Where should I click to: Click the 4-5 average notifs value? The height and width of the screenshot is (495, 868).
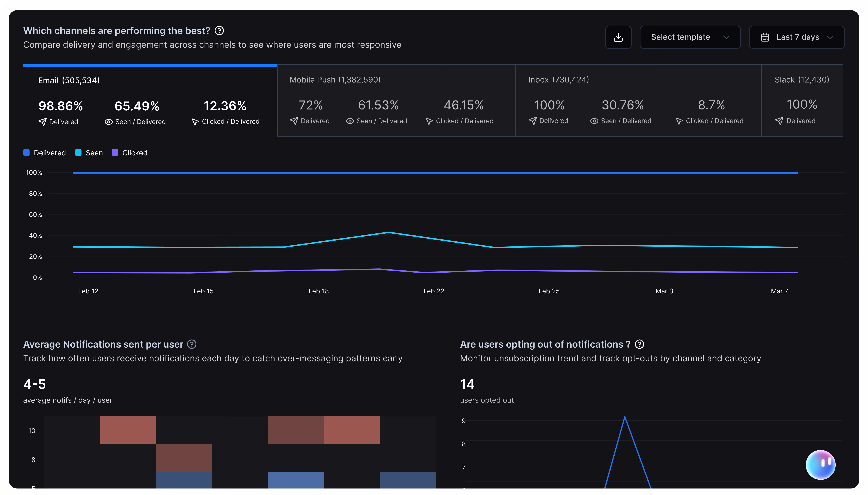click(34, 384)
